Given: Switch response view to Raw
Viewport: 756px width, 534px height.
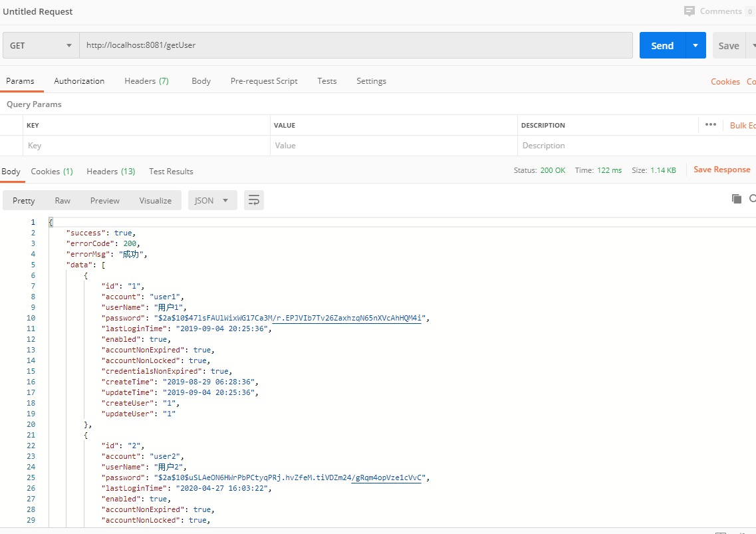Looking at the screenshot, I should pyautogui.click(x=63, y=200).
